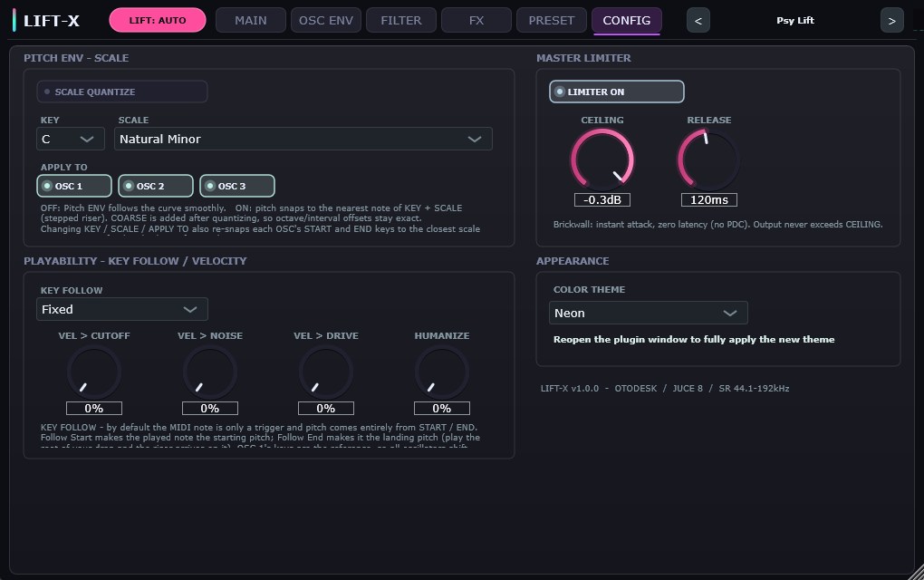Toggle OSC 3 in Apply To
Image resolution: width=924 pixels, height=580 pixels.
tap(237, 186)
